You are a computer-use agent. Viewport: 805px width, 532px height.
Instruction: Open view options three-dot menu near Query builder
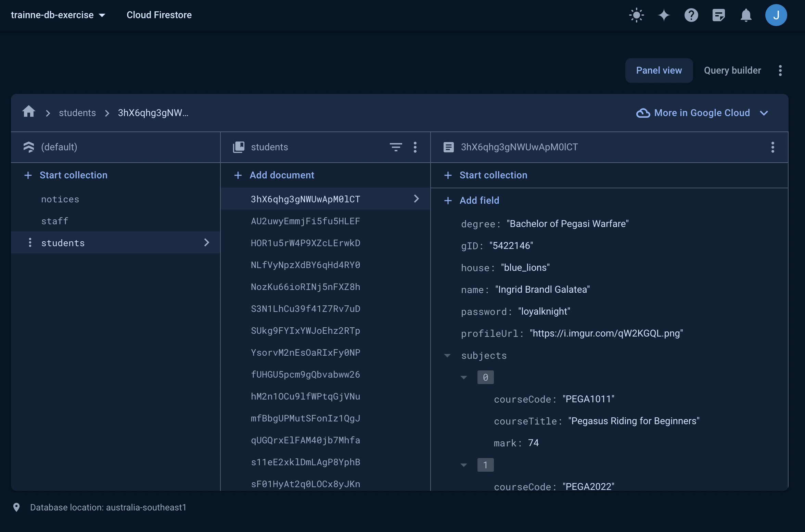click(780, 71)
